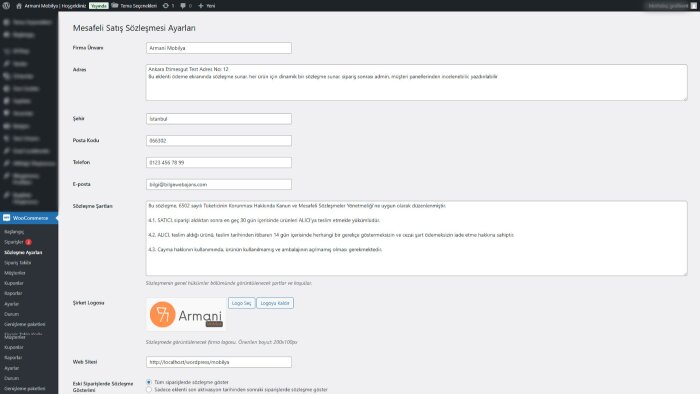Open the WordPress logo menu
700x394 pixels.
pos(6,6)
